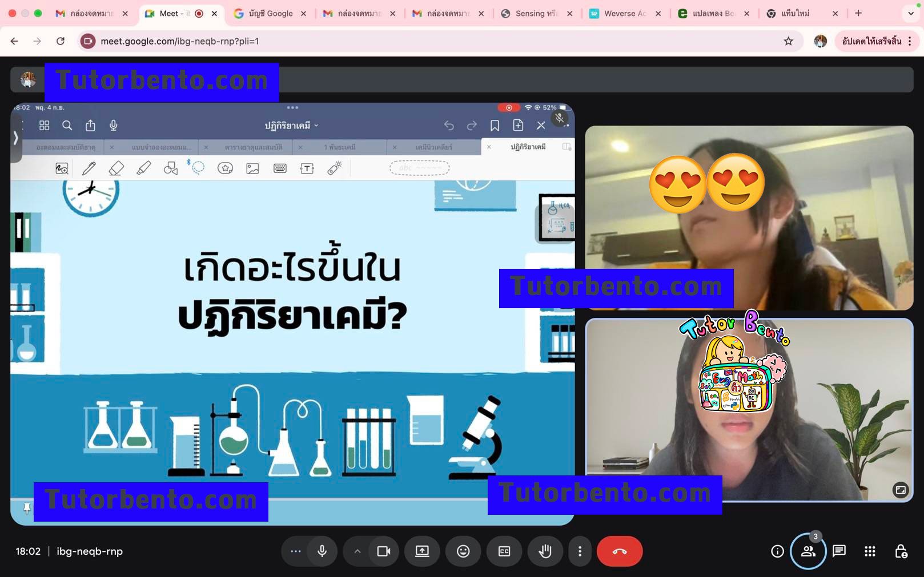Open a new browser tab with plus
Screen dimensions: 924x577
pyautogui.click(x=858, y=13)
